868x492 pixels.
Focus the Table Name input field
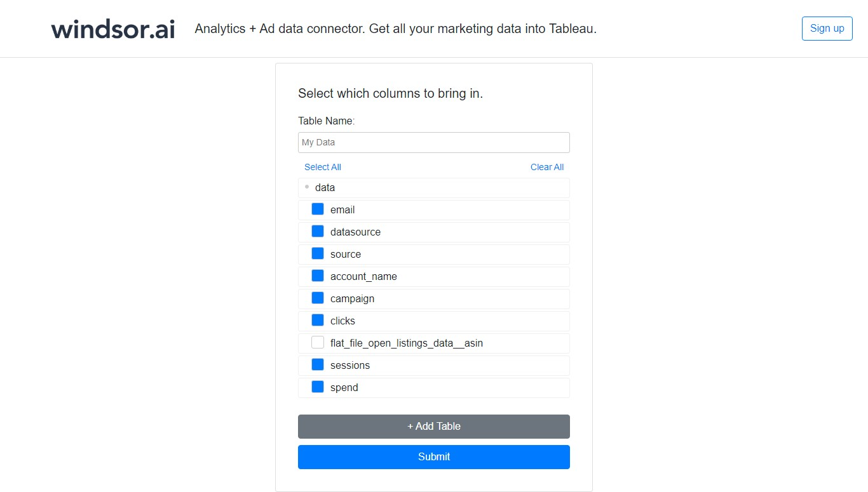[434, 142]
